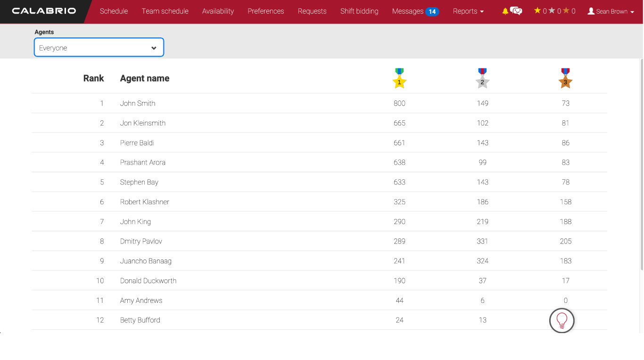Click the Calabrio logo

pos(44,11)
